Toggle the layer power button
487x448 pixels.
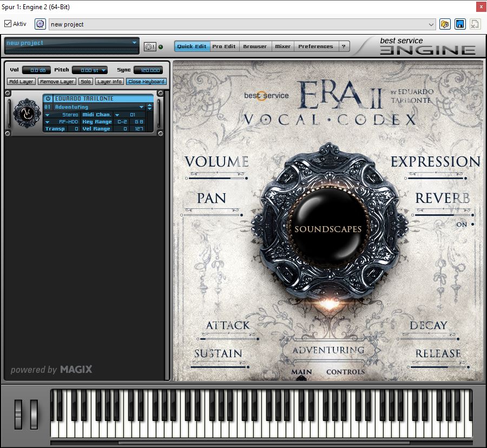click(48, 98)
